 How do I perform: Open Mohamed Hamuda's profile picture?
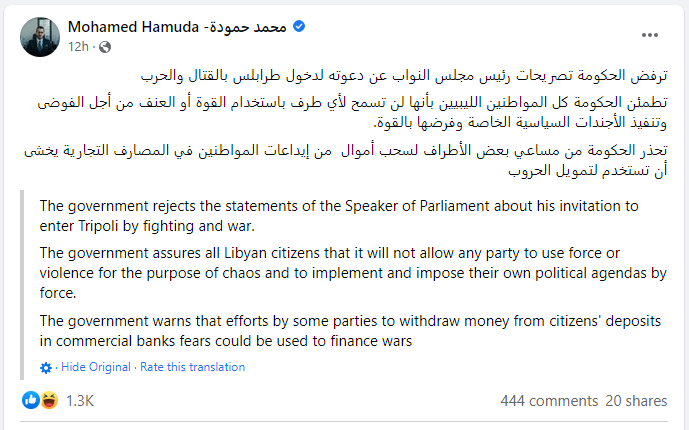point(40,36)
